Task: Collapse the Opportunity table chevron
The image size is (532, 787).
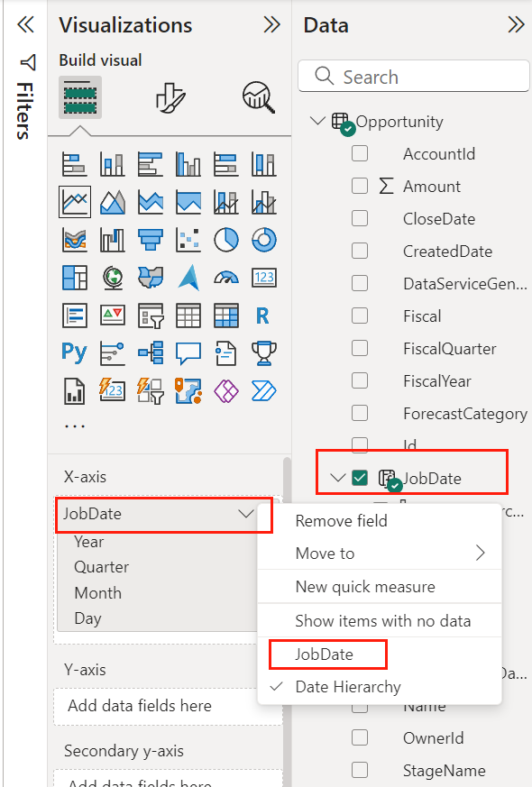Action: (317, 121)
